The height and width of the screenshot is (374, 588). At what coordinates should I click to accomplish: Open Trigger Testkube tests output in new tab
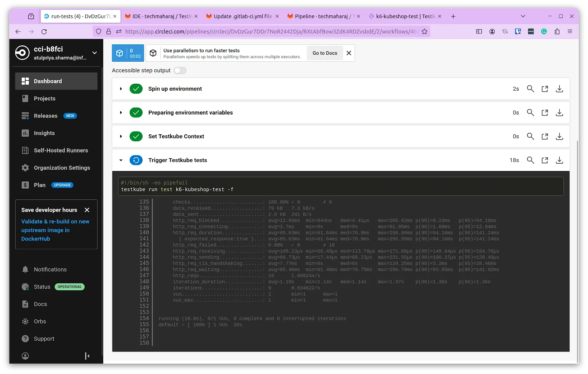[545, 160]
